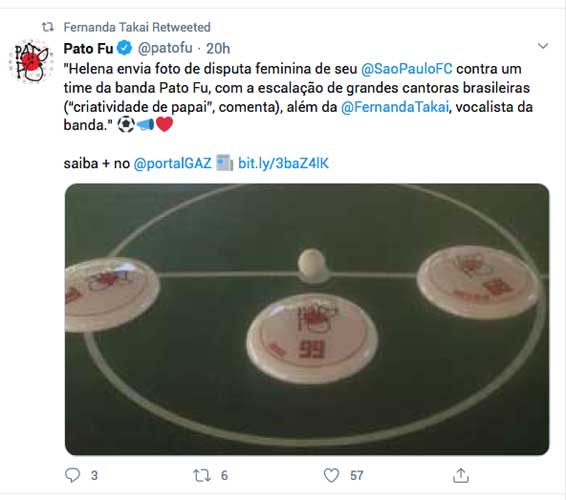566x500 pixels.
Task: Expand the tweet options chevron
Action: 543,46
